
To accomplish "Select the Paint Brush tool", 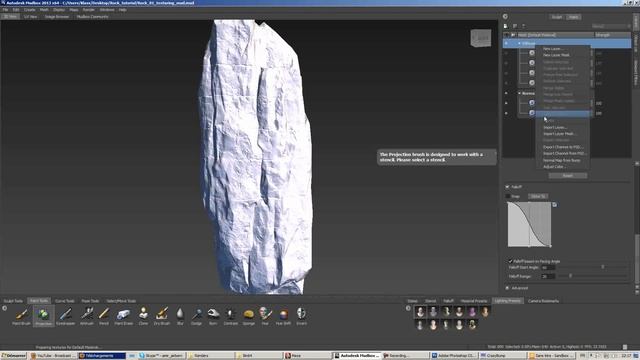I will pyautogui.click(x=21, y=316).
